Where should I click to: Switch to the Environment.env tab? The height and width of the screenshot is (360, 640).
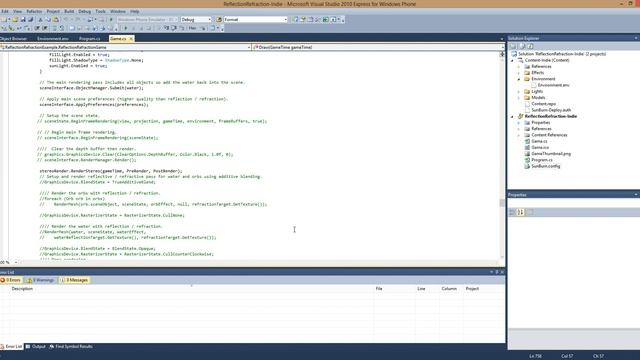click(x=53, y=39)
